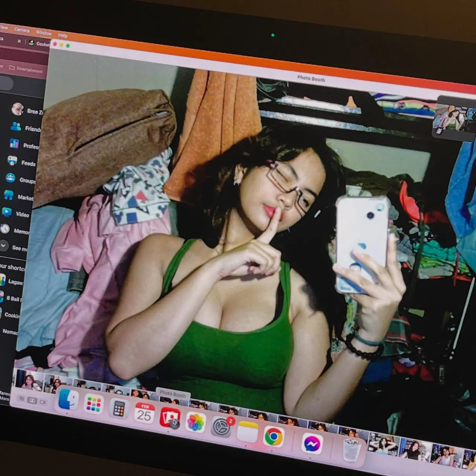
Task: Expand See more in Facebook sidebar
Action: click(x=14, y=247)
